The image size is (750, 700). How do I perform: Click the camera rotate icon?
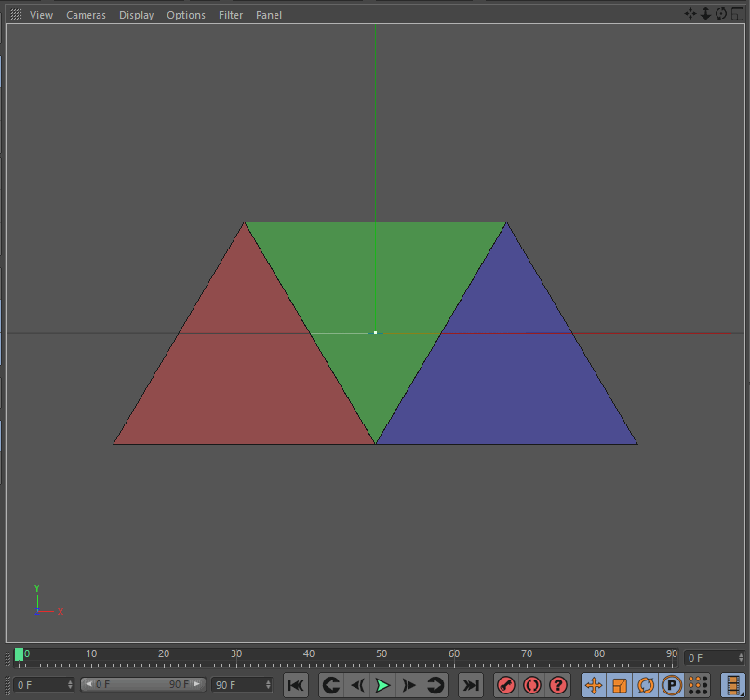[x=720, y=13]
